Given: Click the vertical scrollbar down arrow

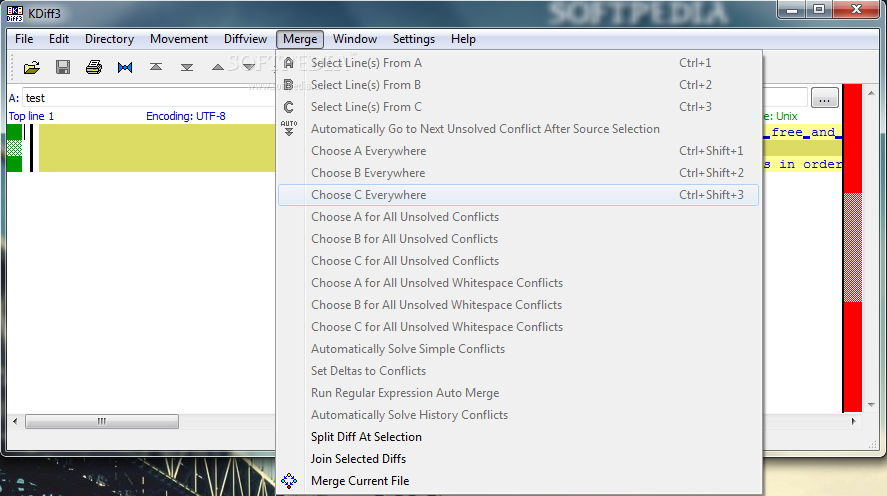Looking at the screenshot, I should 871,405.
